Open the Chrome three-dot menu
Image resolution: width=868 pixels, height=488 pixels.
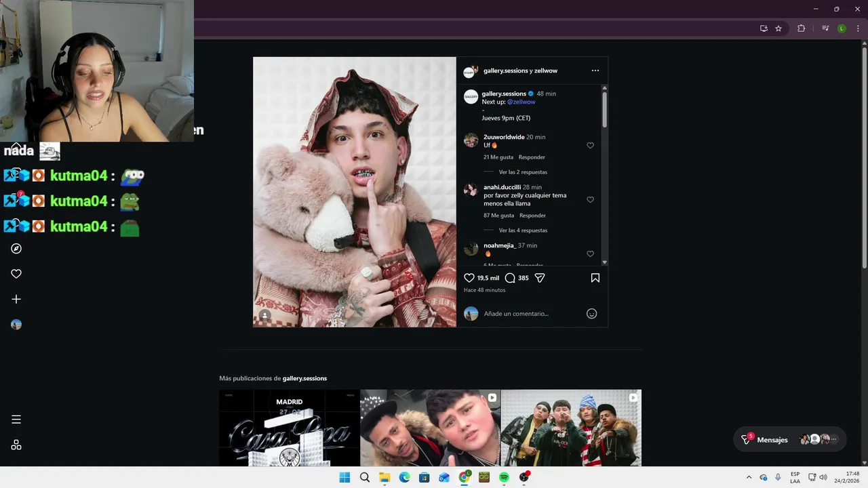point(858,28)
